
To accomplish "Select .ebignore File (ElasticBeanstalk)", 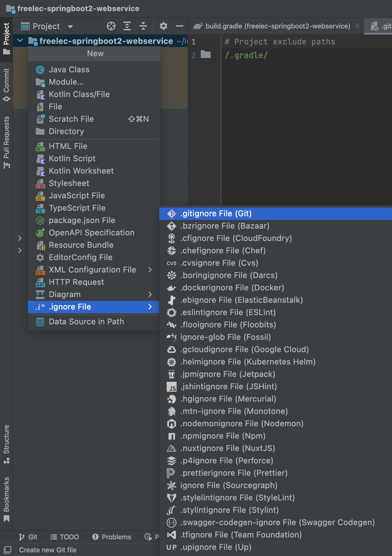I will [x=276, y=300].
